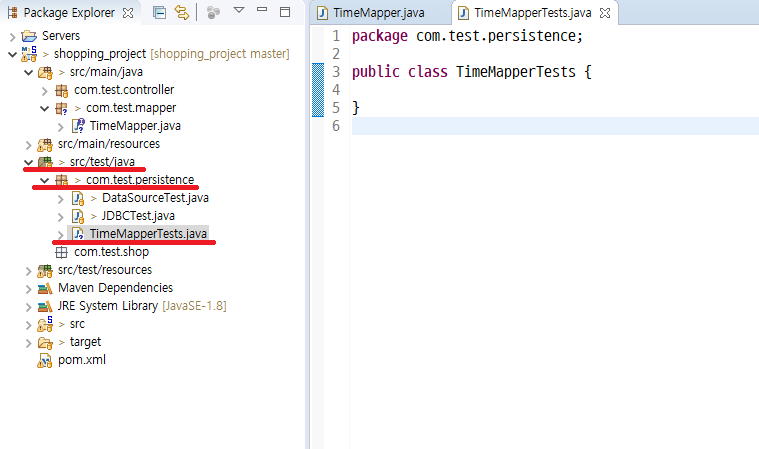Expand the target folder
Screen dimensions: 759x449
tap(29, 343)
